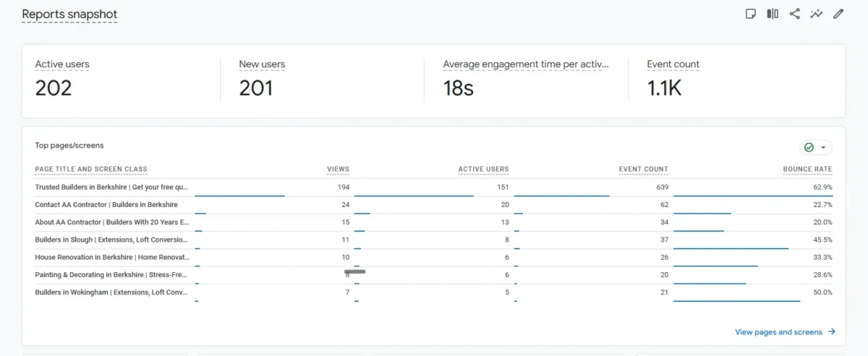This screenshot has height=356, width=868.
Task: Sort by Bounce Rate column header
Action: pos(807,169)
